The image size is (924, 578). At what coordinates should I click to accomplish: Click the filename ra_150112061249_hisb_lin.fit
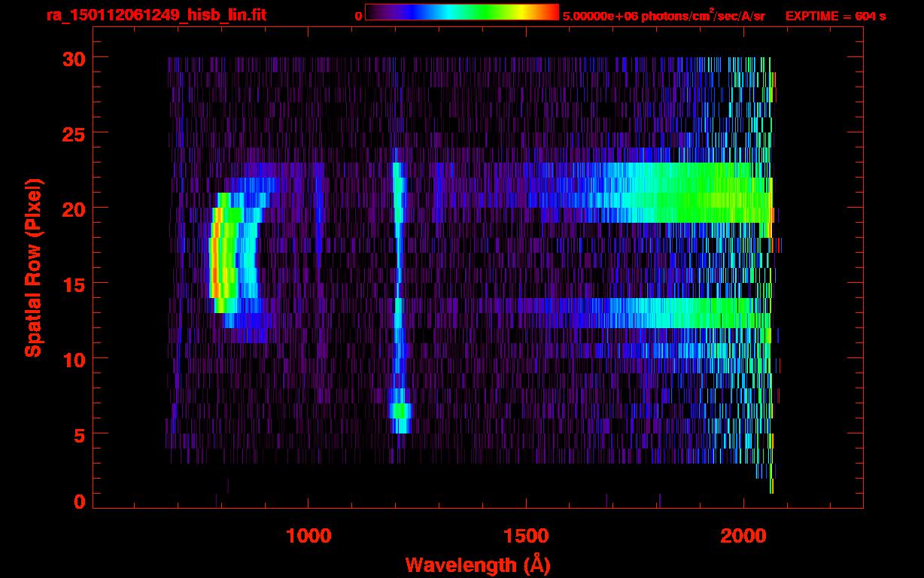pyautogui.click(x=156, y=16)
